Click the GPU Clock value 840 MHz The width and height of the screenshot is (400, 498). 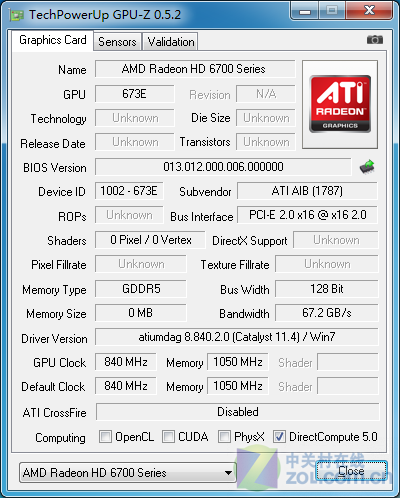126,362
